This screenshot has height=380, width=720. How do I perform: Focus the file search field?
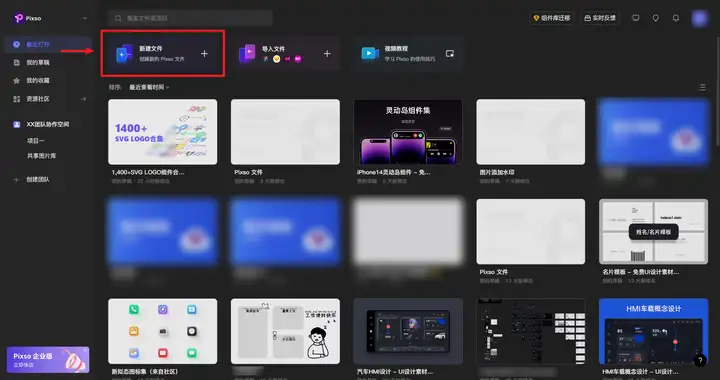click(191, 18)
